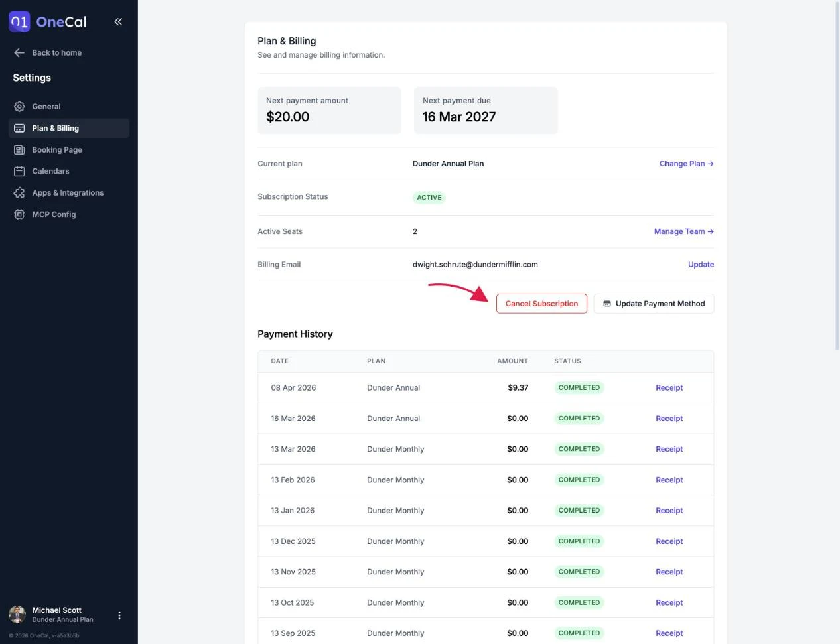Viewport: 840px width, 644px height.
Task: Update the billing email
Action: (x=701, y=265)
